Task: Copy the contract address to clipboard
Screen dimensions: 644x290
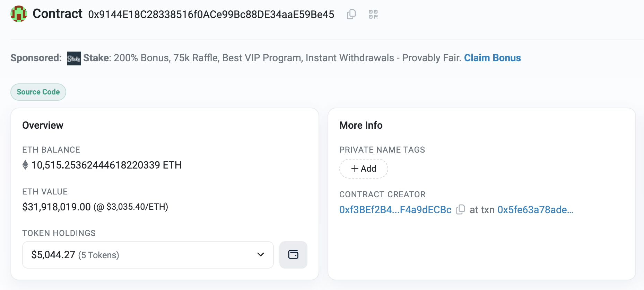Action: (351, 14)
